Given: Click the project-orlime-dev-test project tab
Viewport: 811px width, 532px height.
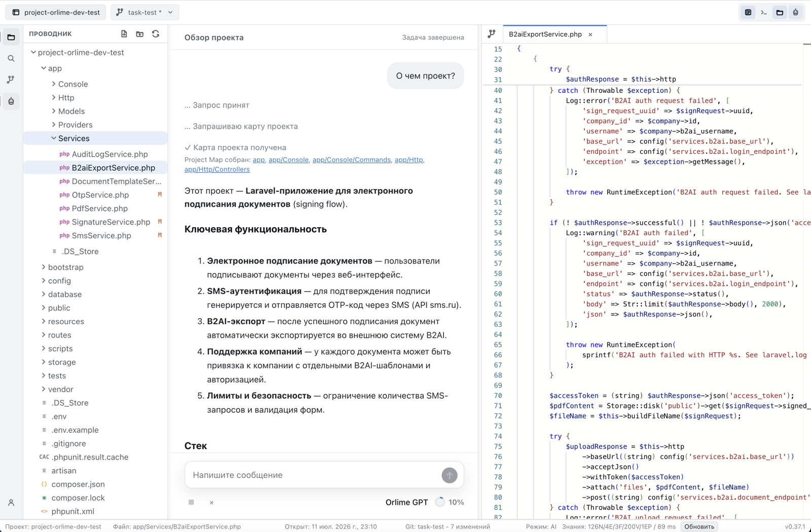Looking at the screenshot, I should point(56,12).
